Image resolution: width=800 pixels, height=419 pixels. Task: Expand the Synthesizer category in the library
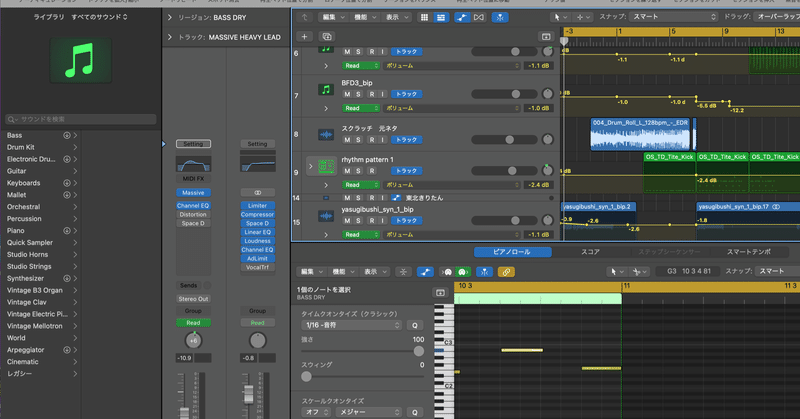click(x=76, y=278)
